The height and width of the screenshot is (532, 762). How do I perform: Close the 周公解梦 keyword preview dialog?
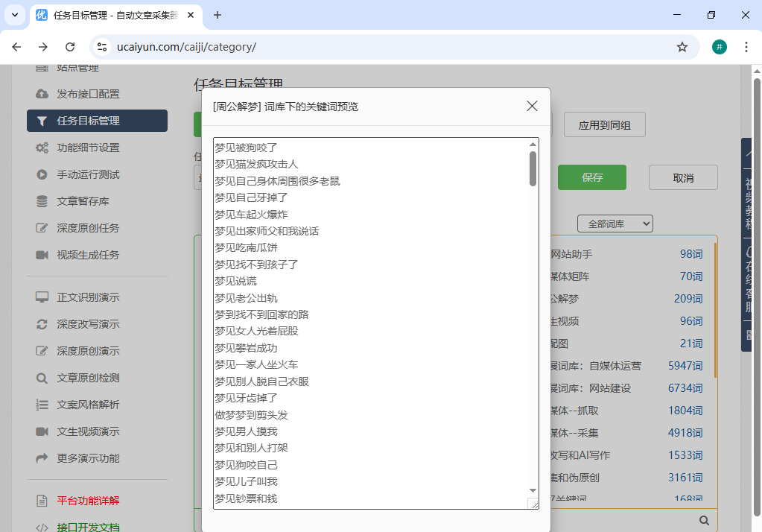531,106
